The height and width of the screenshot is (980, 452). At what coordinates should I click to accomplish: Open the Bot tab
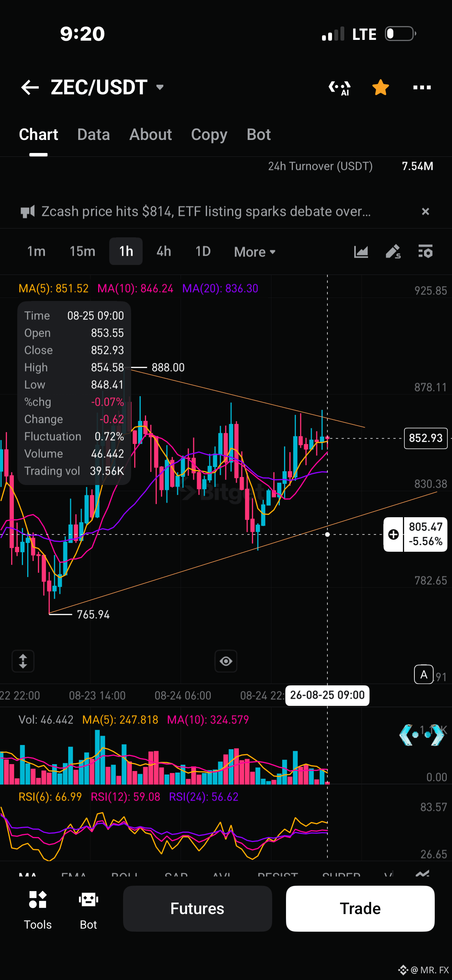click(259, 135)
